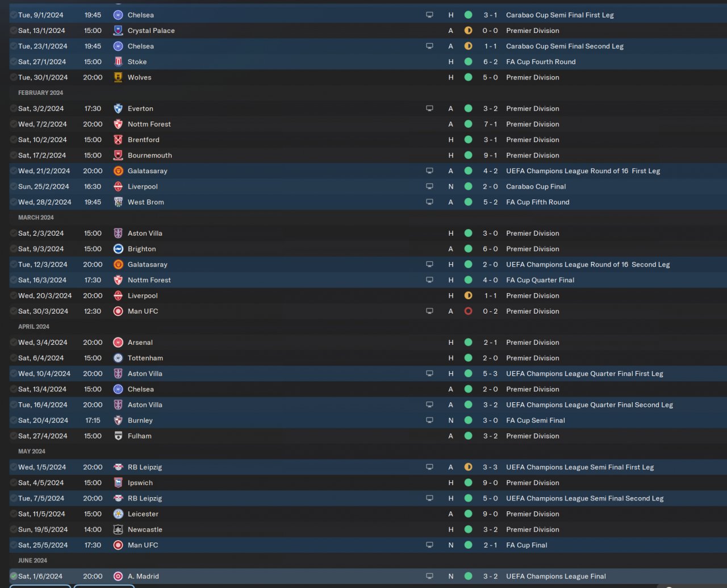The image size is (727, 588).
Task: Collapse the FEBRUARY 2024 month header
Action: click(x=40, y=93)
